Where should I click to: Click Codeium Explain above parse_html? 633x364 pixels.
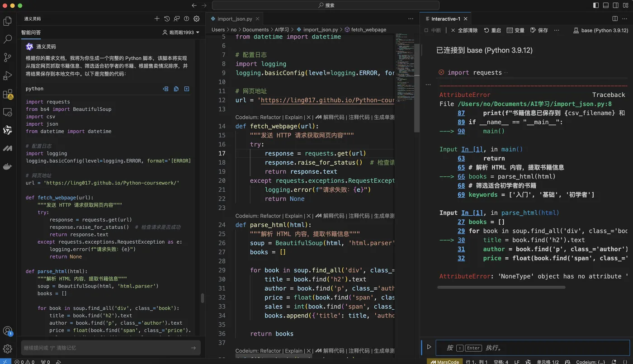(x=294, y=216)
